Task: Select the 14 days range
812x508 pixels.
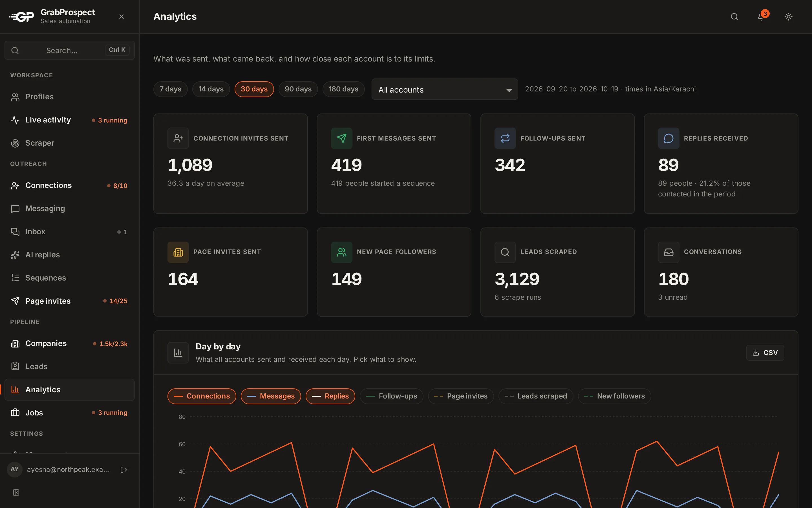Action: pyautogui.click(x=211, y=89)
